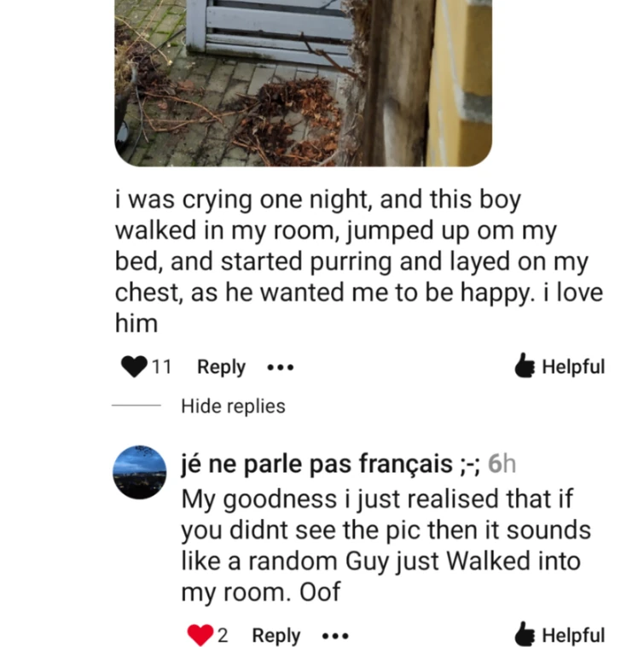Open three-dot menu on the cat comment
The image size is (644, 647).
pyautogui.click(x=281, y=367)
